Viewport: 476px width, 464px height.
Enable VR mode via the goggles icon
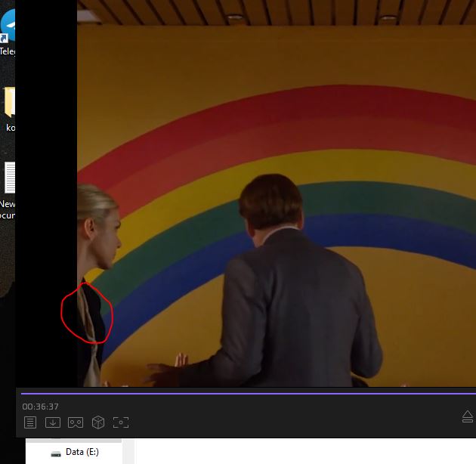(75, 422)
